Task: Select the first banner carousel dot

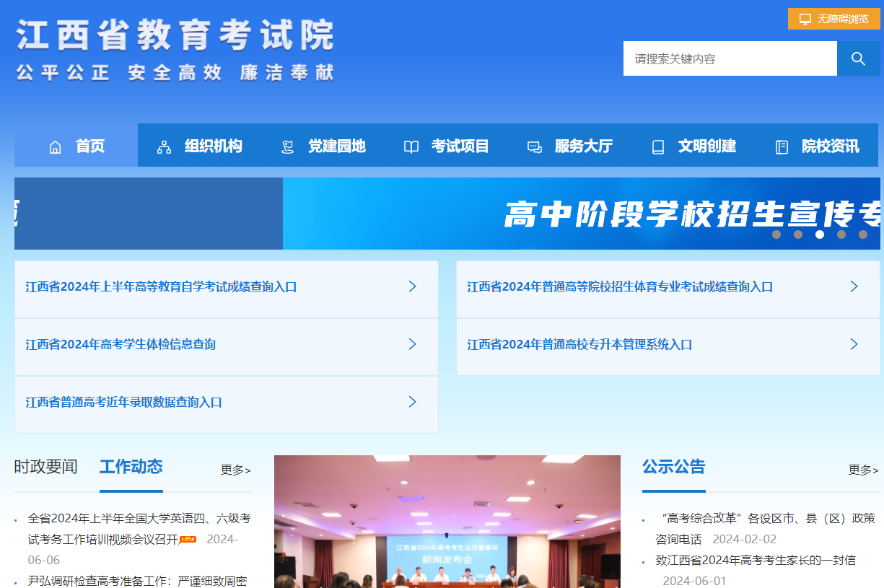Action: coord(776,234)
